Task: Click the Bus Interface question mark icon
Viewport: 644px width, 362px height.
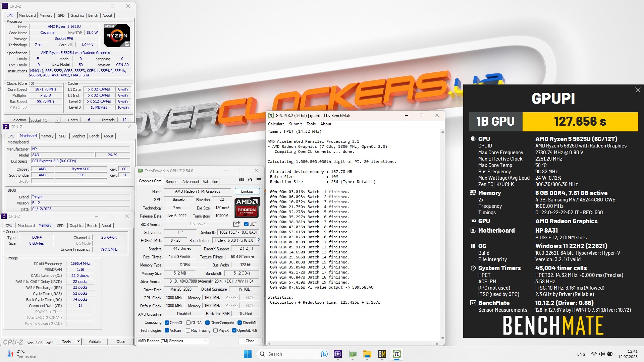Action: tap(258, 240)
